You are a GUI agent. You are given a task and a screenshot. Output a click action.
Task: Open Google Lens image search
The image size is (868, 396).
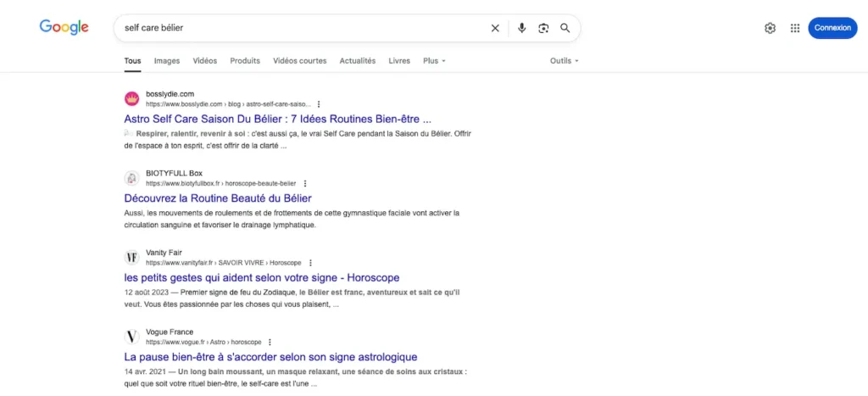(x=543, y=28)
